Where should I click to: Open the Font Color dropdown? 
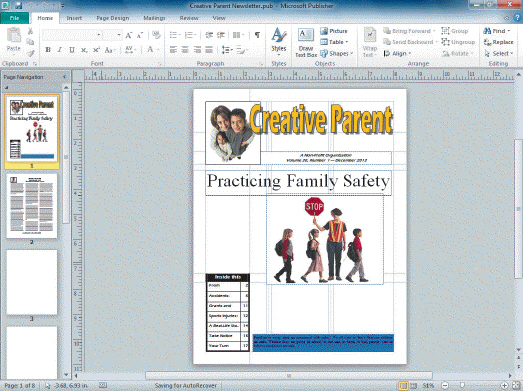pyautogui.click(x=152, y=50)
